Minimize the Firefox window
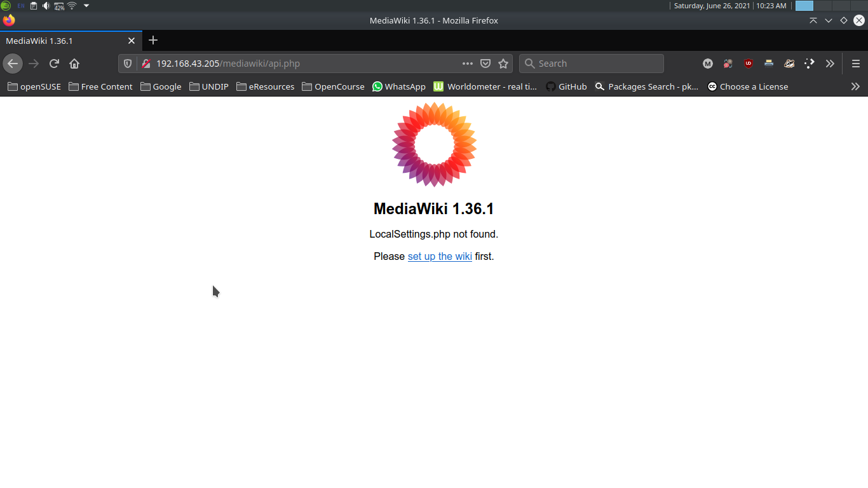Image resolution: width=868 pixels, height=488 pixels. pos(829,20)
